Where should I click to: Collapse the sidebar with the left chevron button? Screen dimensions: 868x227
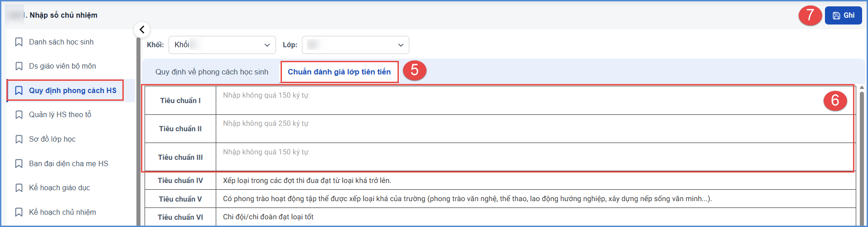click(142, 30)
